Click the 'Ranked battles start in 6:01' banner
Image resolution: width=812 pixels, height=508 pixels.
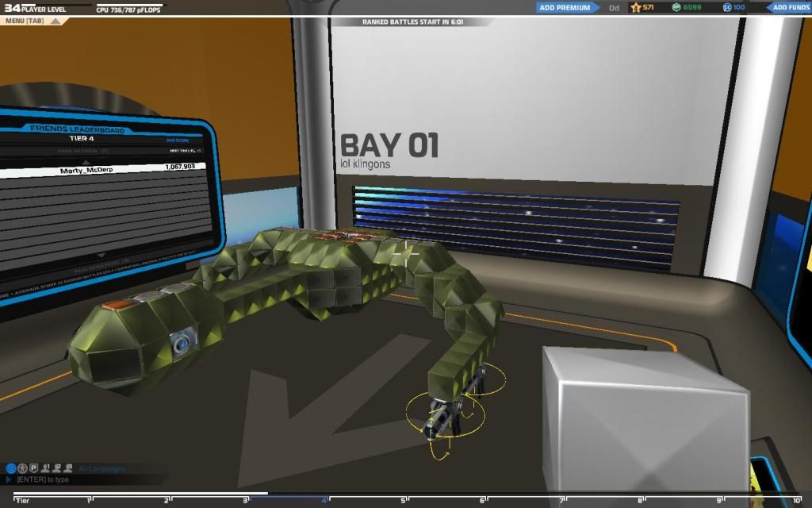pos(412,21)
